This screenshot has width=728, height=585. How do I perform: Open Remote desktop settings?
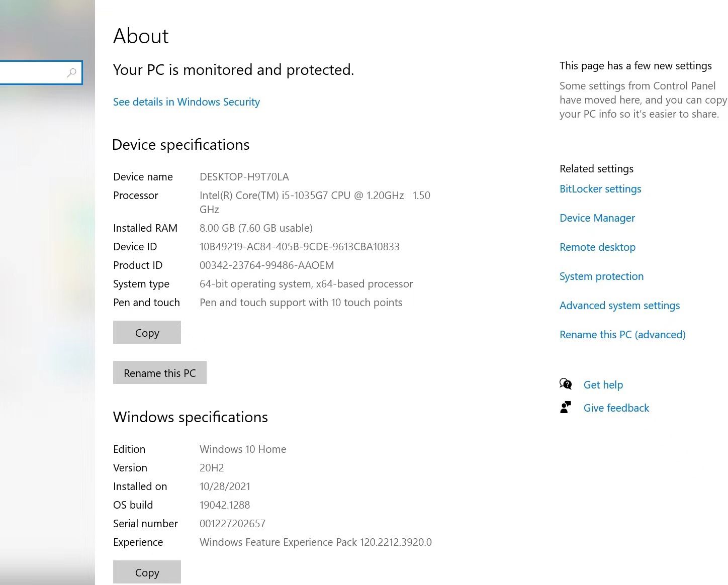[x=597, y=247]
